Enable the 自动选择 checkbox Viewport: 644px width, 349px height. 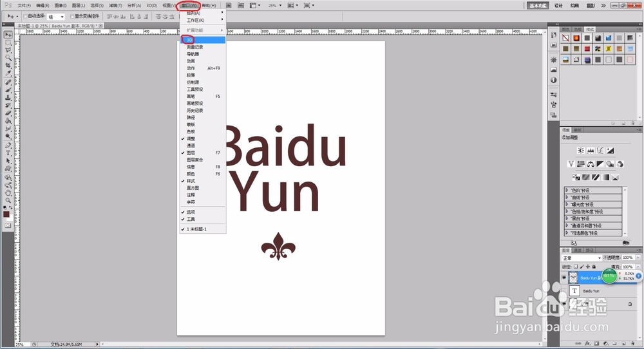click(26, 17)
